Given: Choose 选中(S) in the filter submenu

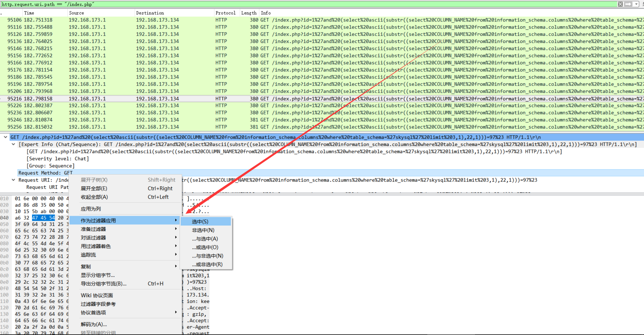Looking at the screenshot, I should pyautogui.click(x=200, y=222).
